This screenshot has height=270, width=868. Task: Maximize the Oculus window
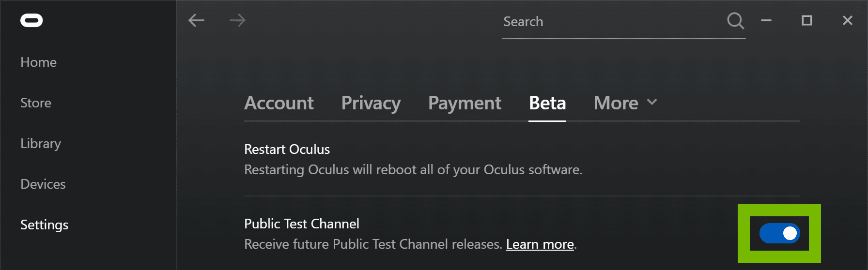(x=807, y=20)
